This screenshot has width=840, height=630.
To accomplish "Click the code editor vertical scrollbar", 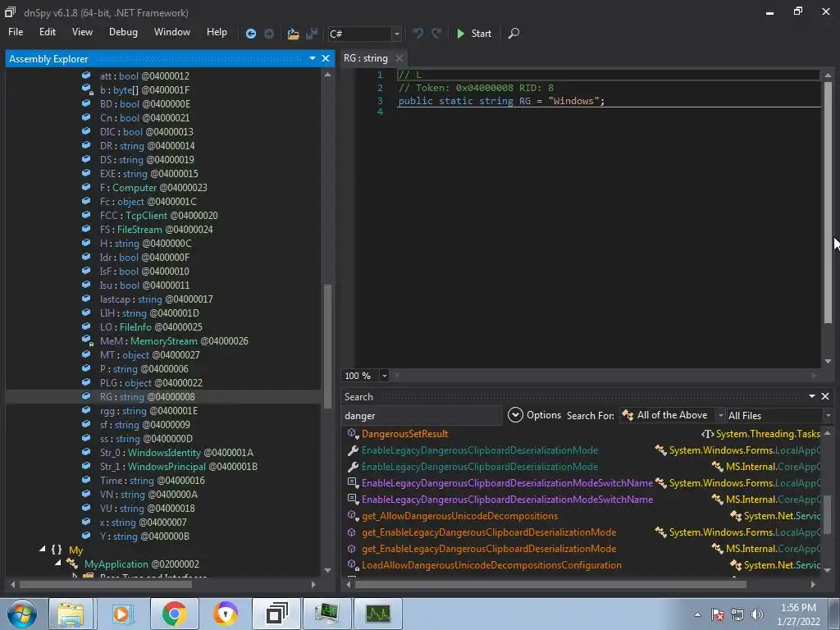I will click(x=828, y=203).
